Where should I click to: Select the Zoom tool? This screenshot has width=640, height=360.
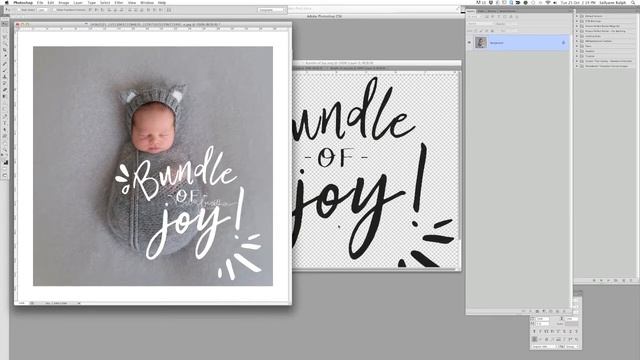[x=5, y=150]
